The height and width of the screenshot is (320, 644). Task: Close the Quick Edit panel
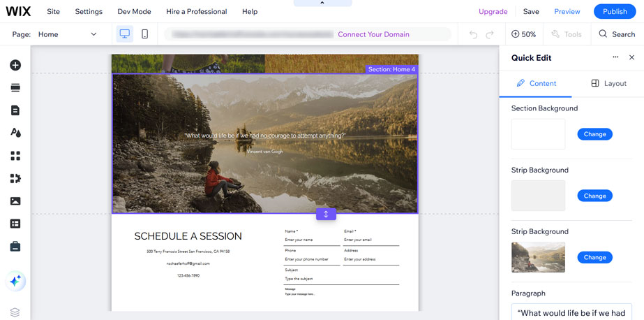[631, 57]
